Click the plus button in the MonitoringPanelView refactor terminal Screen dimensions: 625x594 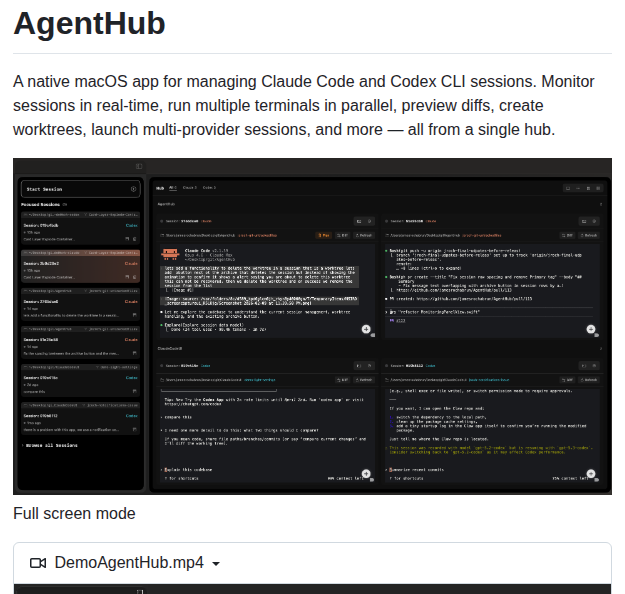[x=591, y=329]
